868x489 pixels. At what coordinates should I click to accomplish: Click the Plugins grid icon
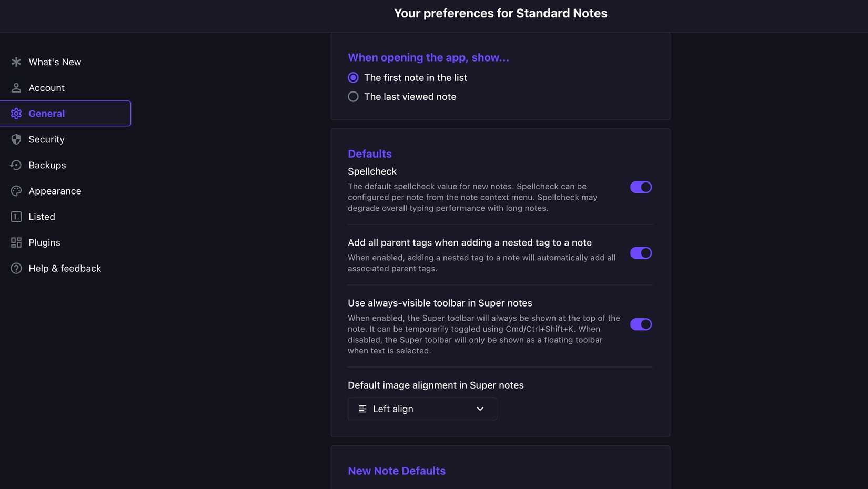pyautogui.click(x=16, y=242)
